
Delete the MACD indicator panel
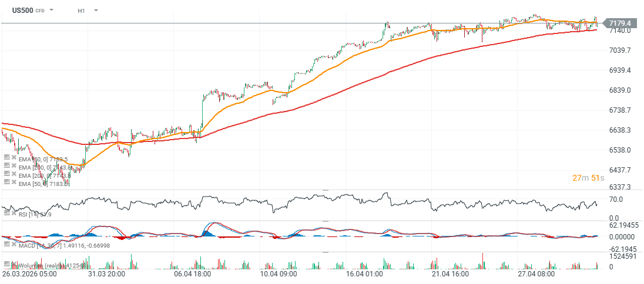tap(14, 244)
